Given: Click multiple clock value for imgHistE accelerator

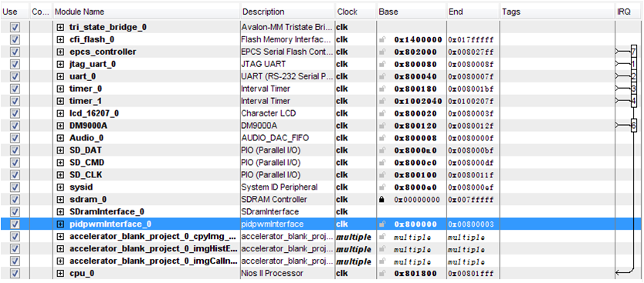Looking at the screenshot, I should click(x=353, y=249).
